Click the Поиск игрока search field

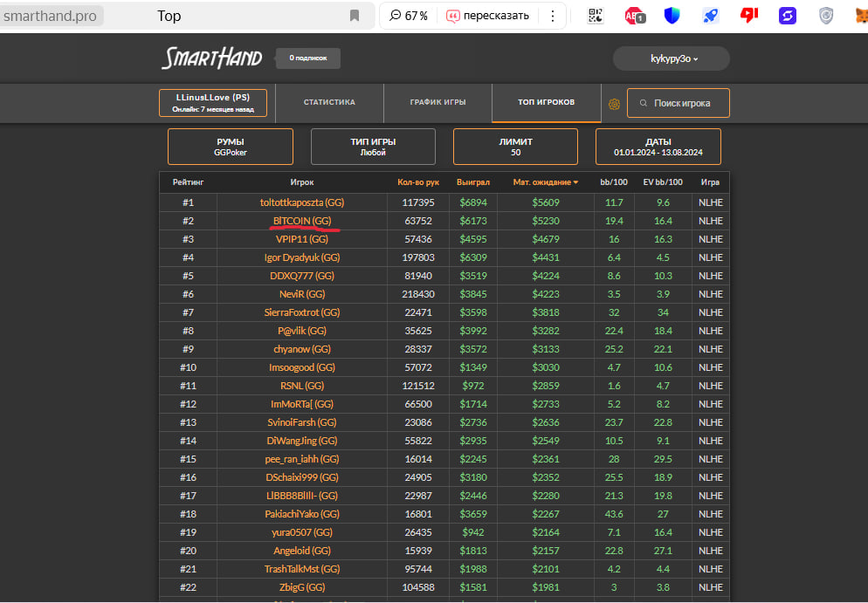(679, 103)
